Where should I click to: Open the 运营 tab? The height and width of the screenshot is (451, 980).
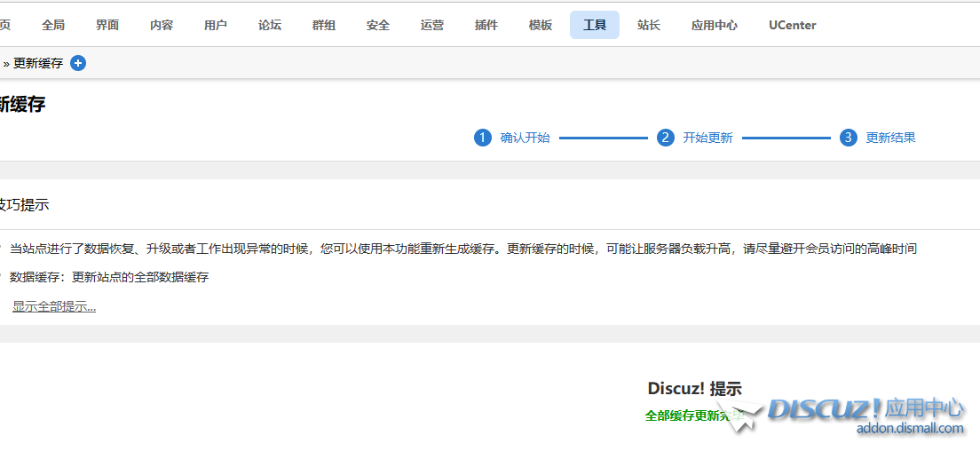click(432, 25)
